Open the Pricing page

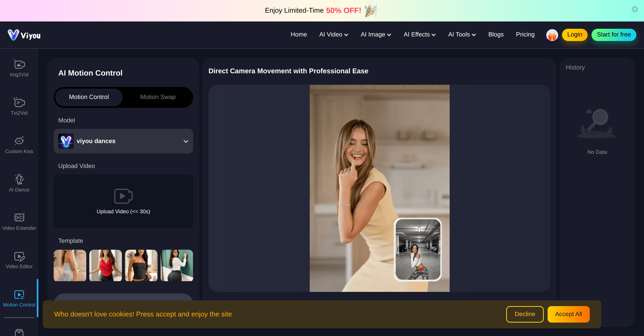[525, 35]
